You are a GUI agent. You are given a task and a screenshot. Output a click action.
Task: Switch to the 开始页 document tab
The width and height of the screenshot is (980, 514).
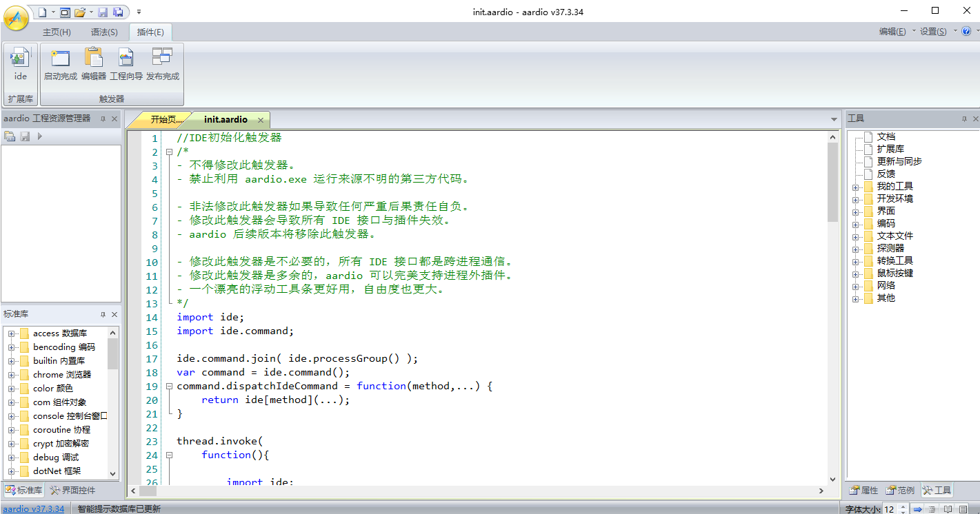(162, 120)
